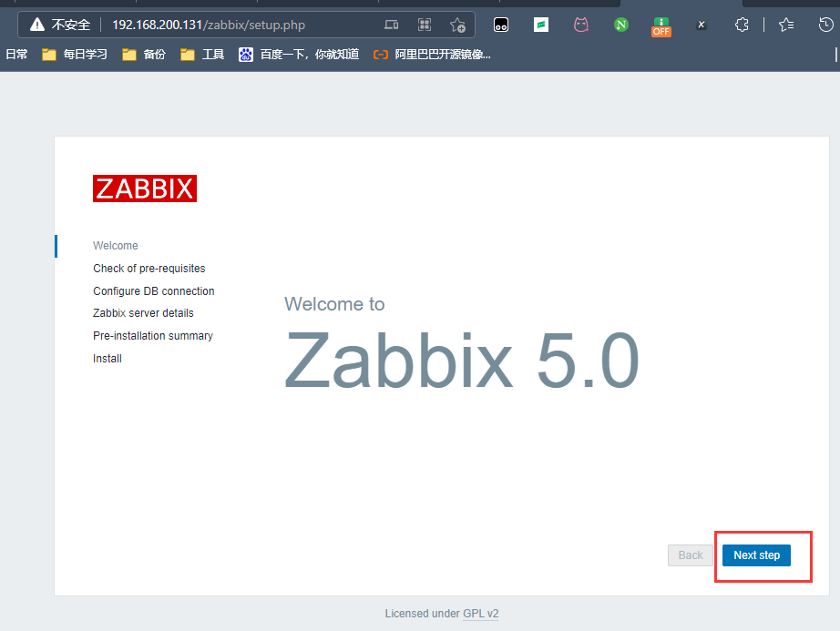Viewport: 840px width, 631px height.
Task: Select the Configure DB connection step
Action: click(153, 290)
